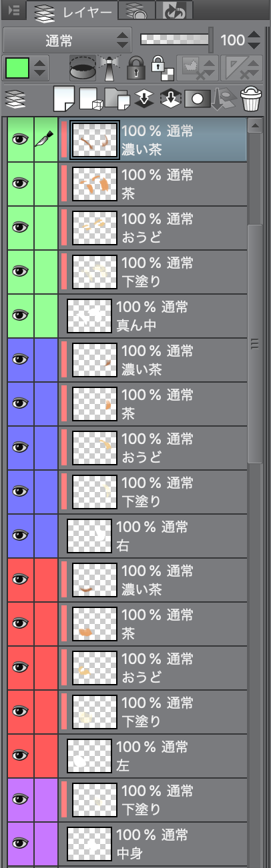This screenshot has height=868, width=271.
Task: Click the new raster layer icon
Action: click(x=64, y=99)
